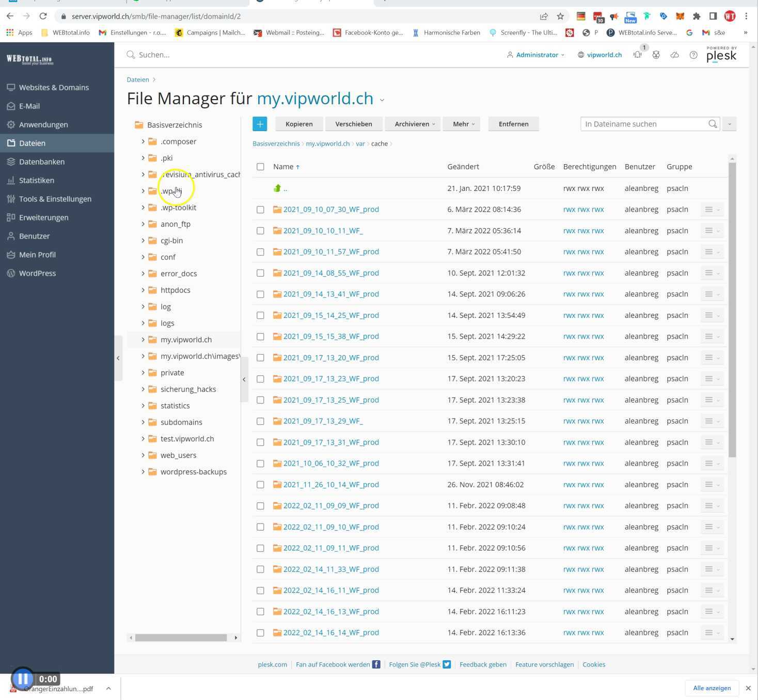Screen dimensions: 758x700
Task: Click the green up-folder arrow icon
Action: click(x=277, y=188)
